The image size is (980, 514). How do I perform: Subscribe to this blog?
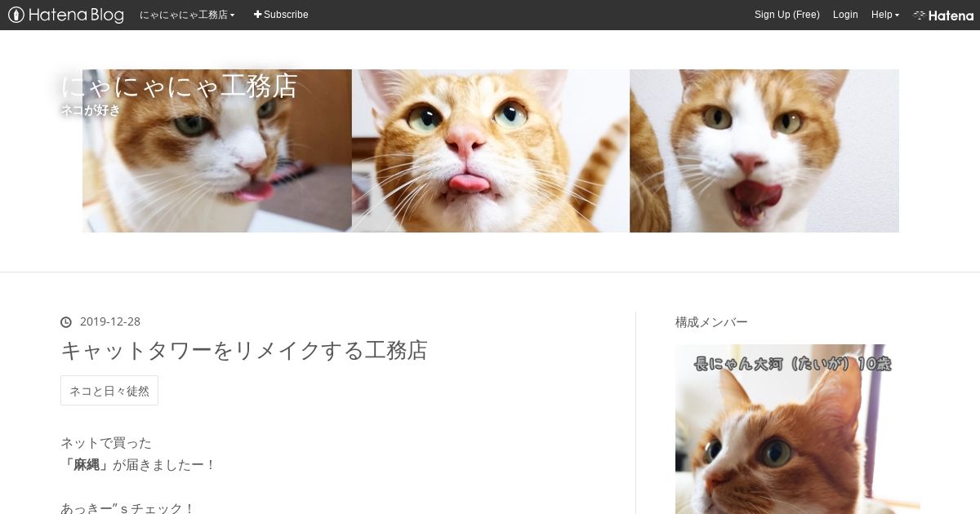point(281,15)
